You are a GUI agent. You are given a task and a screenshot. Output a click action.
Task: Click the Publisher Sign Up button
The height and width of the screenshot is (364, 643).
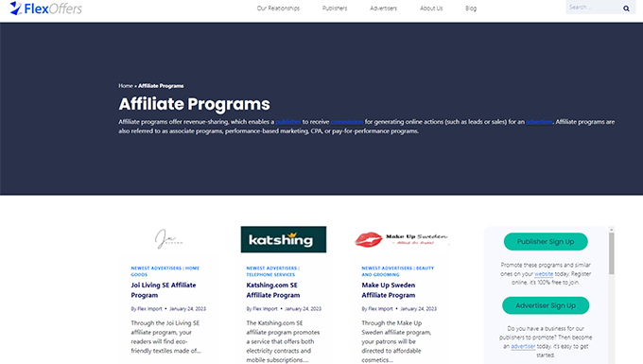(546, 241)
